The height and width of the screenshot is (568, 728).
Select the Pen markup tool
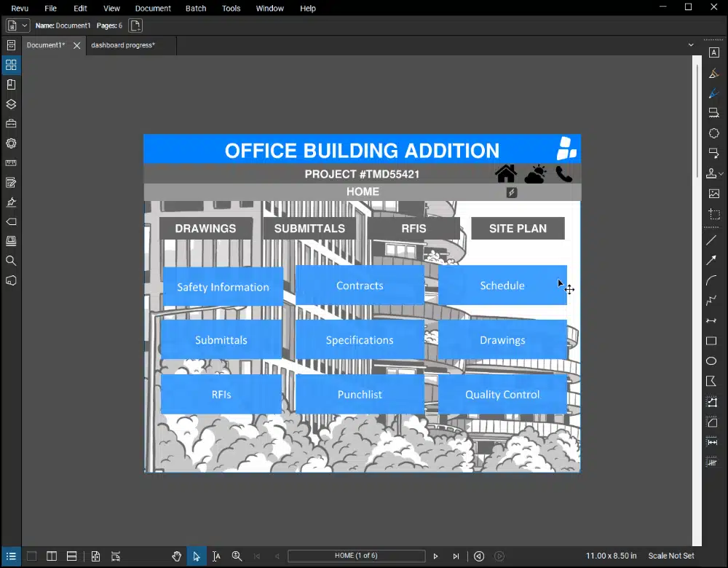[714, 93]
